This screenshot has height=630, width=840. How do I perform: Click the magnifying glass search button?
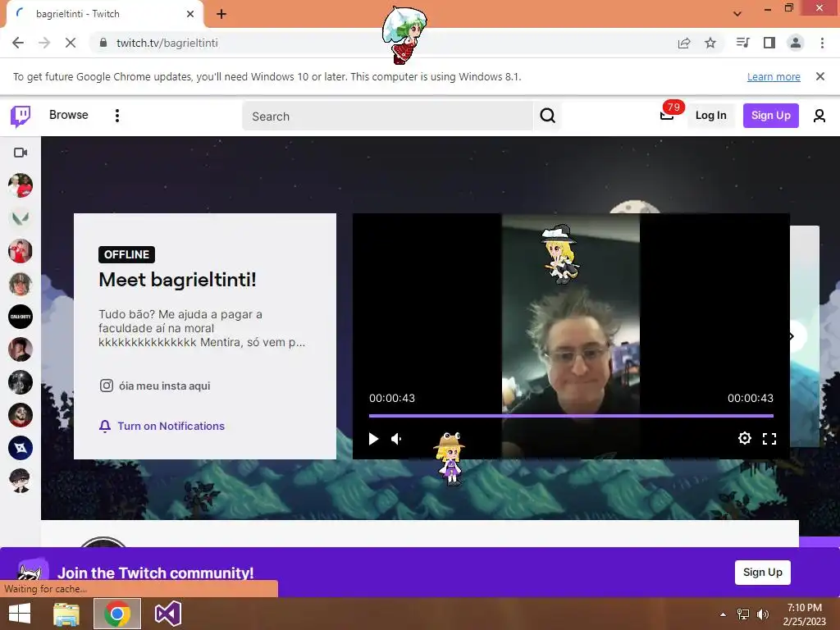point(547,116)
